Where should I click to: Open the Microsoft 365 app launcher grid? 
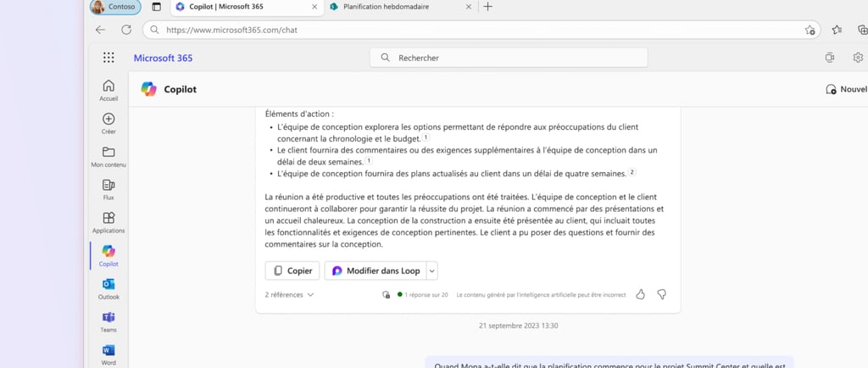coord(108,58)
